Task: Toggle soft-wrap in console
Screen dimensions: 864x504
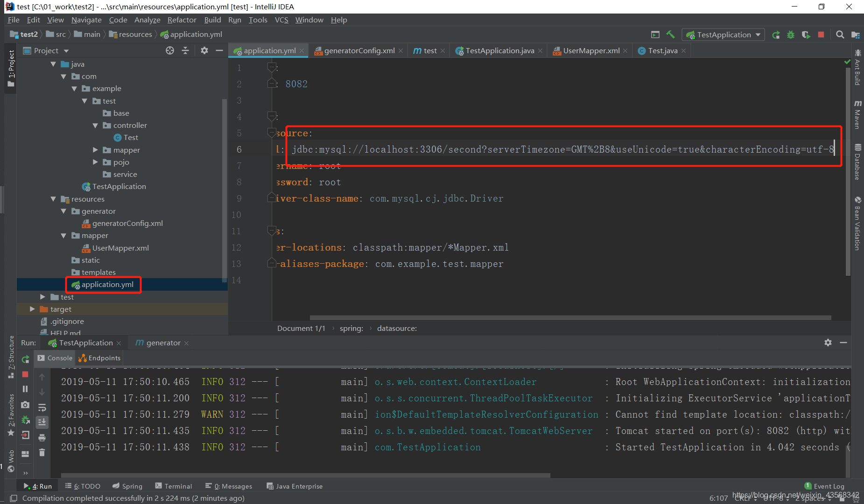Action: click(42, 407)
